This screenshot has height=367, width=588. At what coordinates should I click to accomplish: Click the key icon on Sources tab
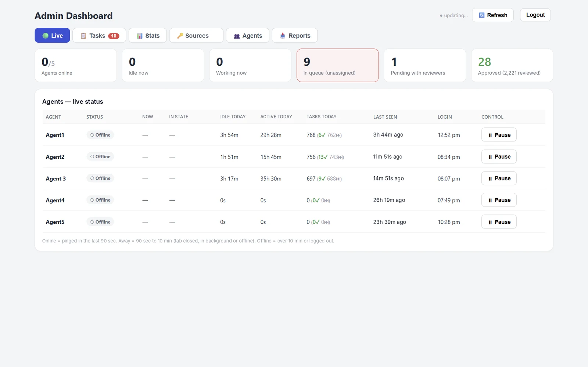pos(180,36)
